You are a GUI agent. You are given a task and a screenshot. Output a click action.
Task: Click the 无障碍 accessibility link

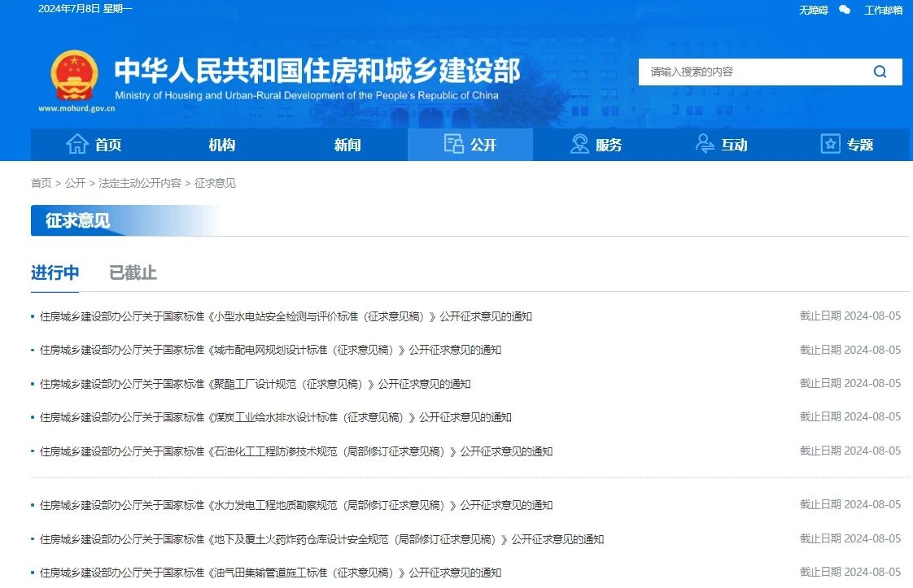coord(813,10)
